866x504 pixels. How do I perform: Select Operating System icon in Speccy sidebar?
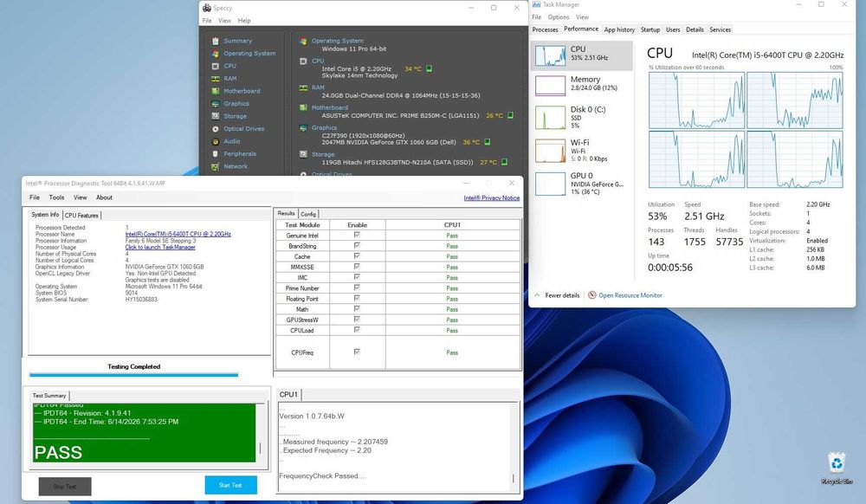[x=216, y=54]
